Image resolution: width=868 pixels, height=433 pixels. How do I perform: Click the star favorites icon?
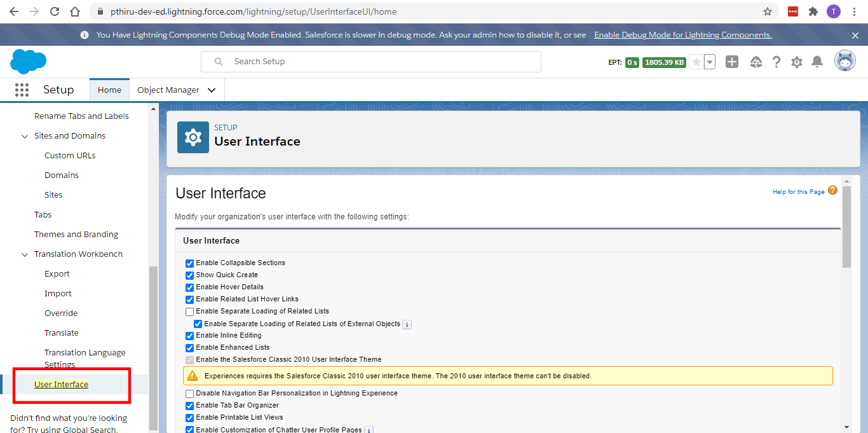pos(696,61)
